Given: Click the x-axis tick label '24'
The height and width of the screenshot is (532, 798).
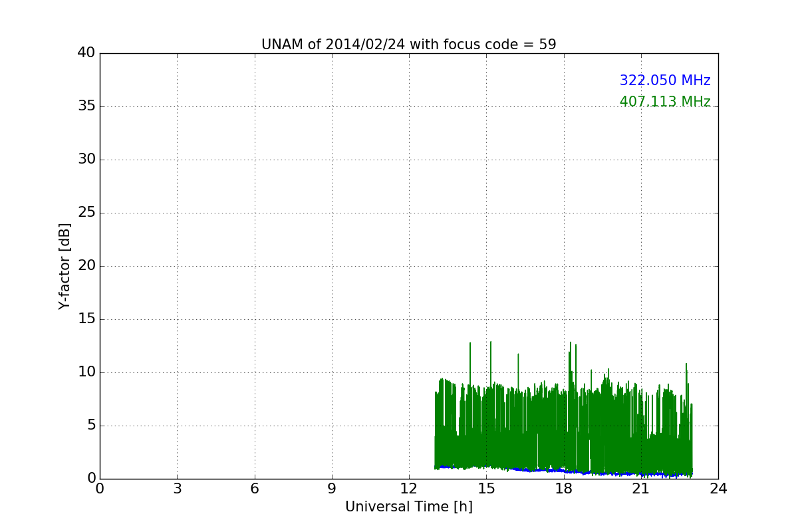Looking at the screenshot, I should coord(718,489).
